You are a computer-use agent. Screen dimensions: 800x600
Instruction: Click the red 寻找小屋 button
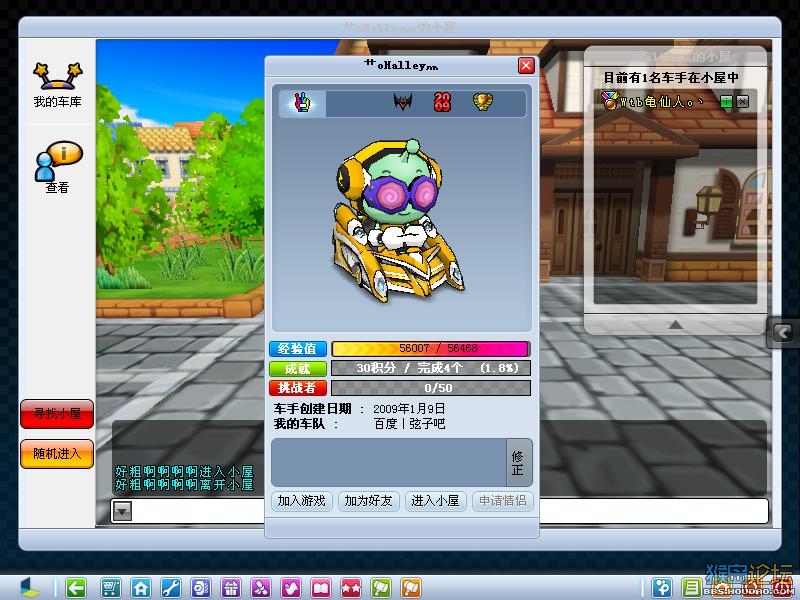tap(57, 414)
